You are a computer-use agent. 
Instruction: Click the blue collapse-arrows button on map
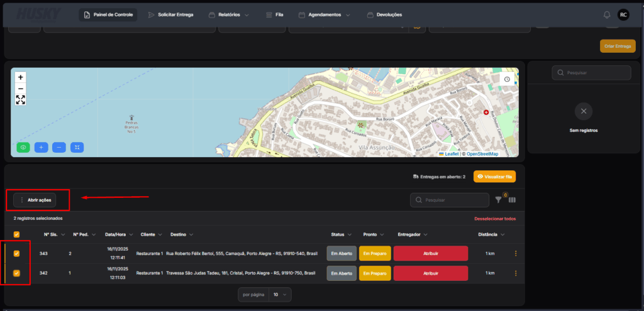click(77, 147)
